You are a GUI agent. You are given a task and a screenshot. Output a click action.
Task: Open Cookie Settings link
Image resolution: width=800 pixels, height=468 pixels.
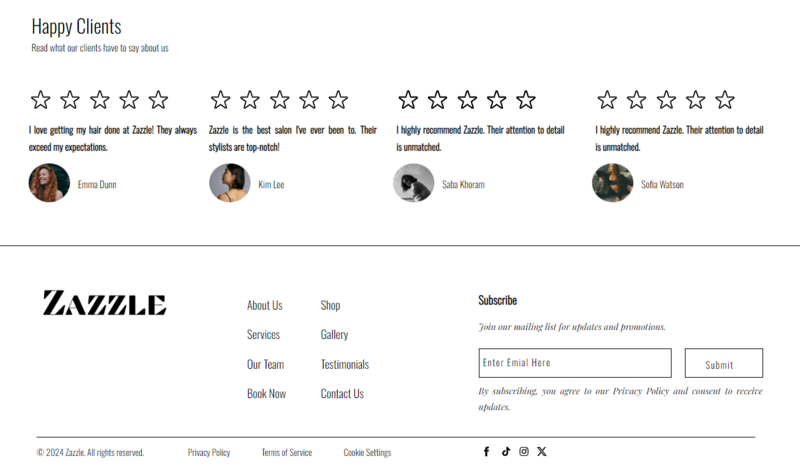pyautogui.click(x=367, y=452)
